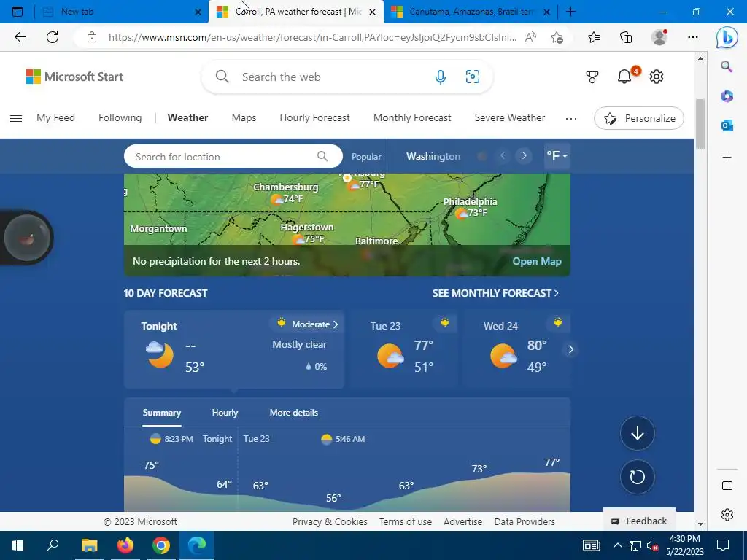Open the hamburger navigation menu
The width and height of the screenshot is (747, 560).
[16, 118]
